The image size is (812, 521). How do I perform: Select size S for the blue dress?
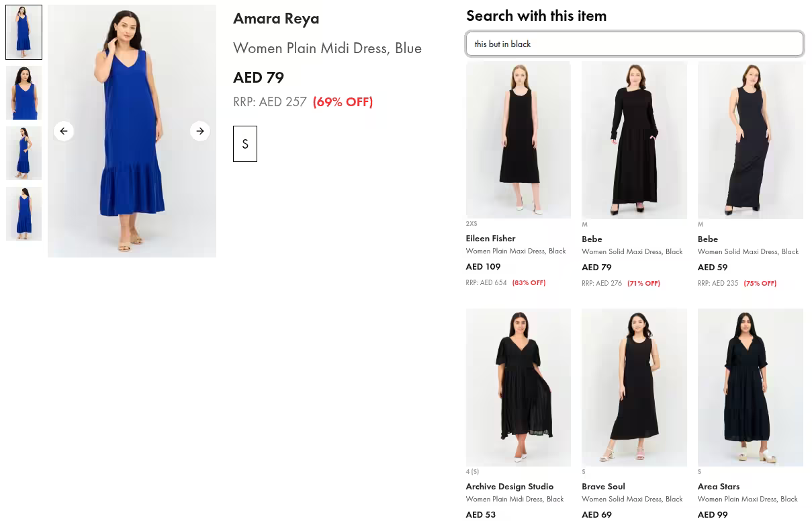[245, 144]
